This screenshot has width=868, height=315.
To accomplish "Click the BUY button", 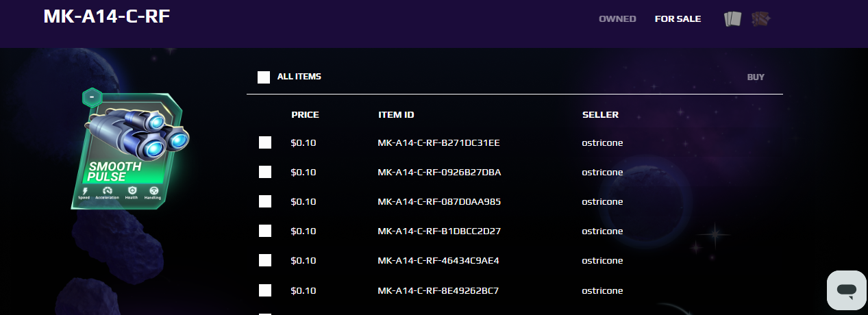I will (756, 77).
